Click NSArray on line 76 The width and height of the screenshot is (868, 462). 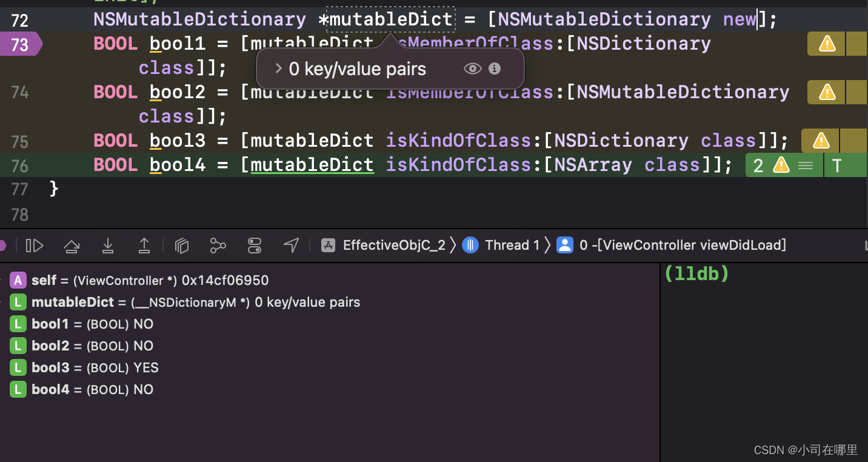593,165
